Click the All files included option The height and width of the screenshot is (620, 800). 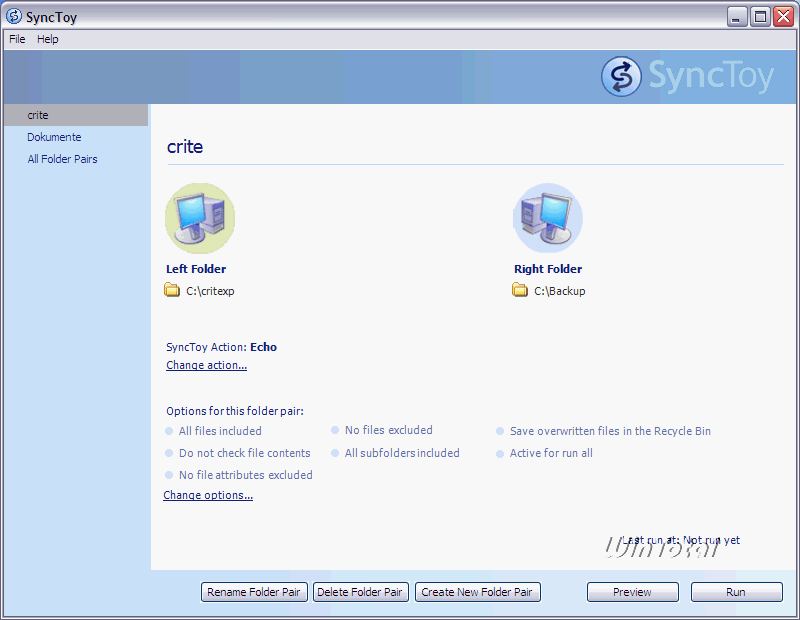220,431
